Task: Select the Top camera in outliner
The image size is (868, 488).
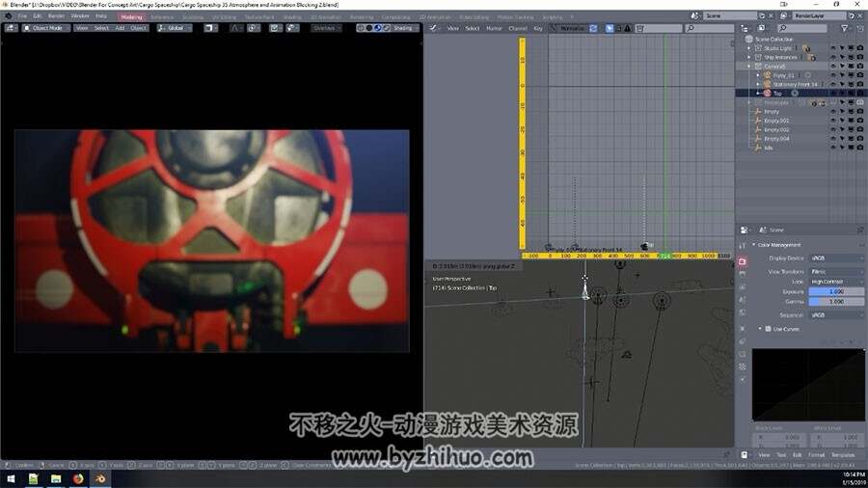Action: click(x=777, y=94)
